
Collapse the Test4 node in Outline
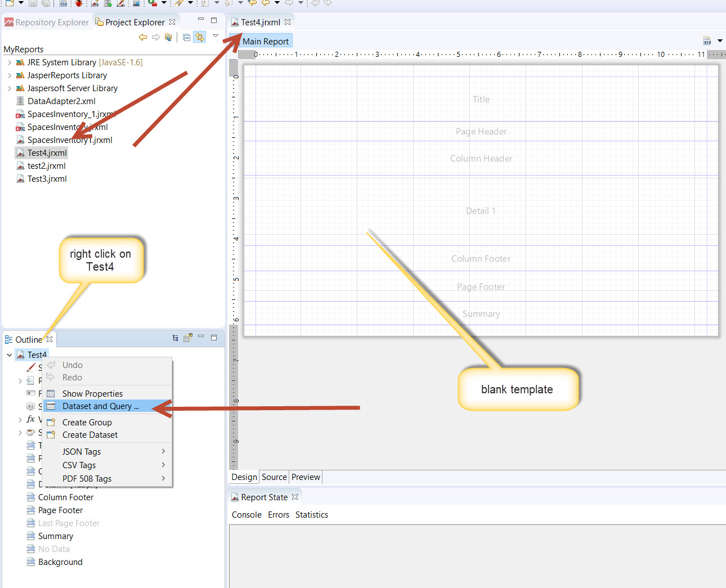(x=10, y=355)
